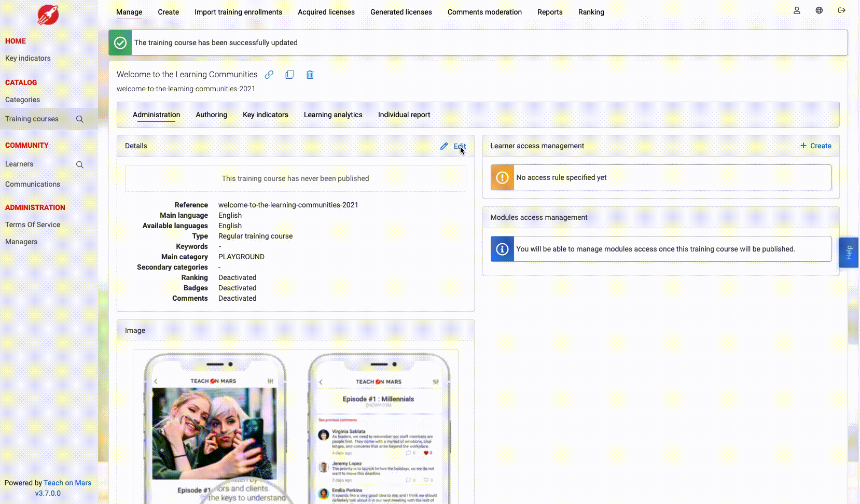Image resolution: width=860 pixels, height=504 pixels.
Task: Click 'This training course has never been published'
Action: [296, 178]
